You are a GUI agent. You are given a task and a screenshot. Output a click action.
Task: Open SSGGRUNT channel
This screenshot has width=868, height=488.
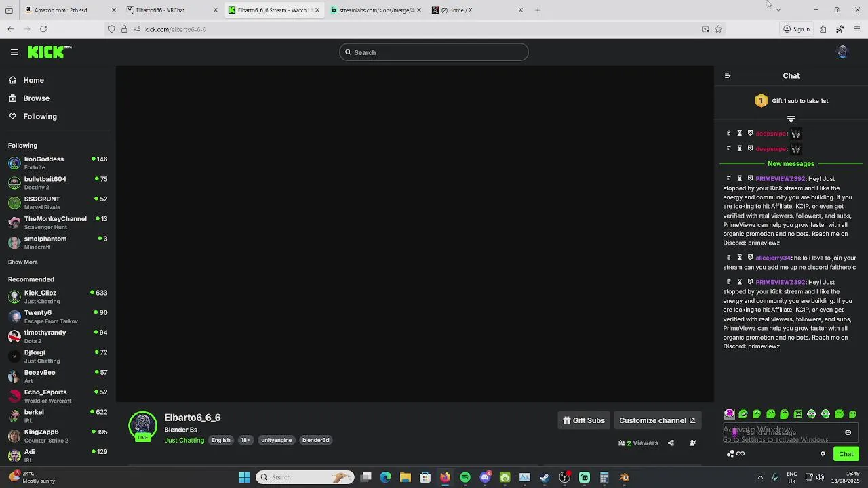(x=58, y=203)
